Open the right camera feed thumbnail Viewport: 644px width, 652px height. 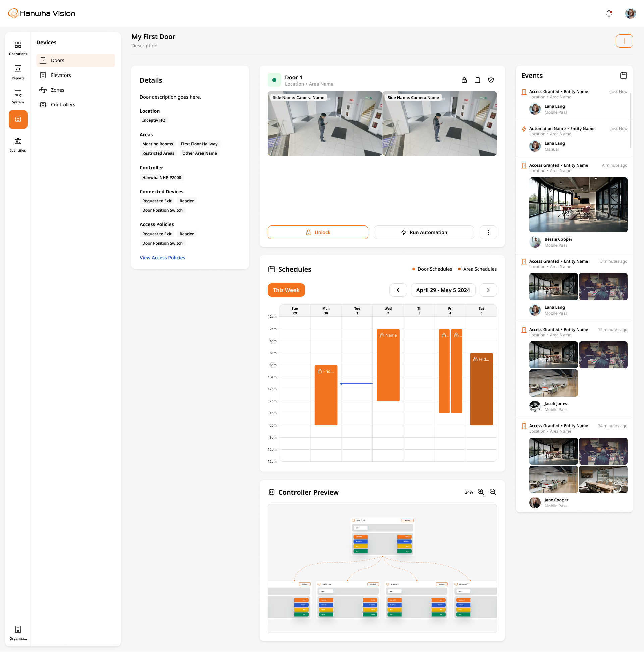pos(440,123)
